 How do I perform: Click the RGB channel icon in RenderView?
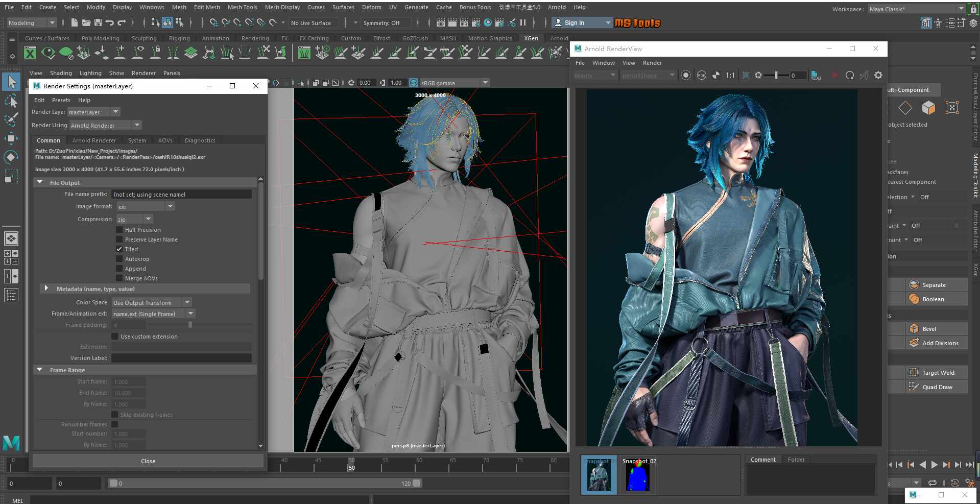tap(702, 75)
